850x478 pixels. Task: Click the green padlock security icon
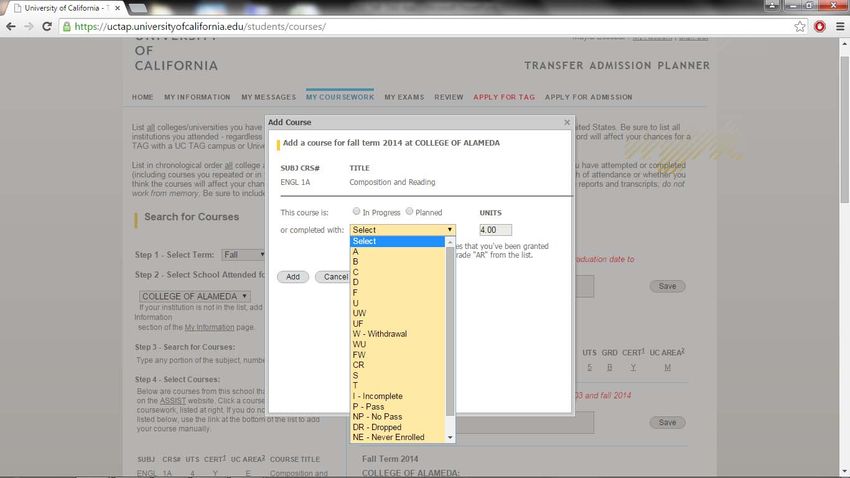(x=67, y=27)
